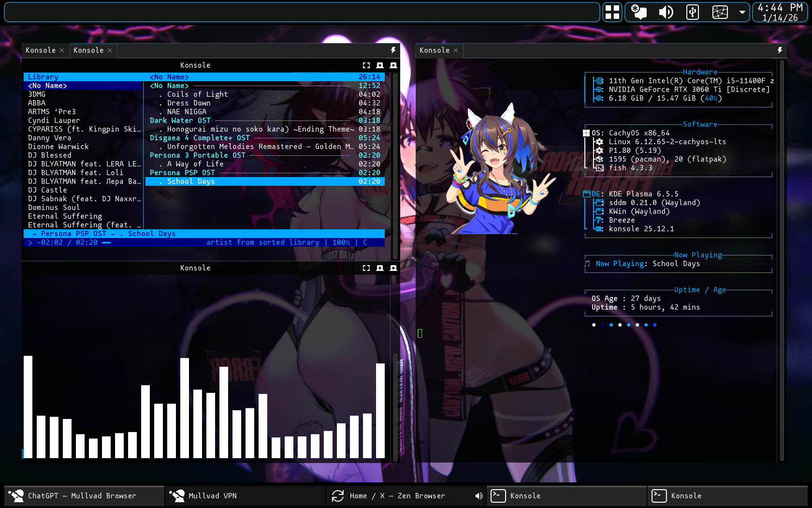
Task: Select artist Dominus Soul in the library
Action: (54, 208)
